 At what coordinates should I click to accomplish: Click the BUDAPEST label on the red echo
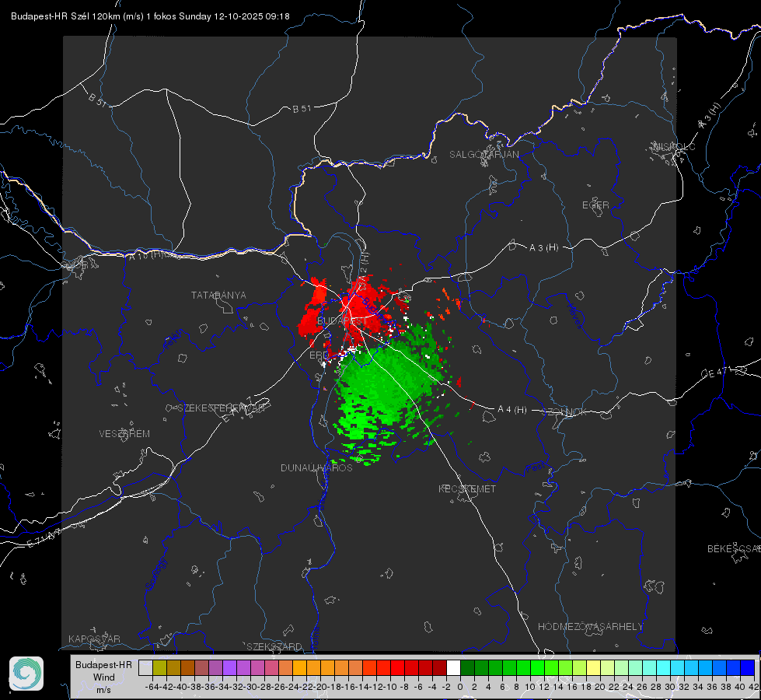(342, 321)
